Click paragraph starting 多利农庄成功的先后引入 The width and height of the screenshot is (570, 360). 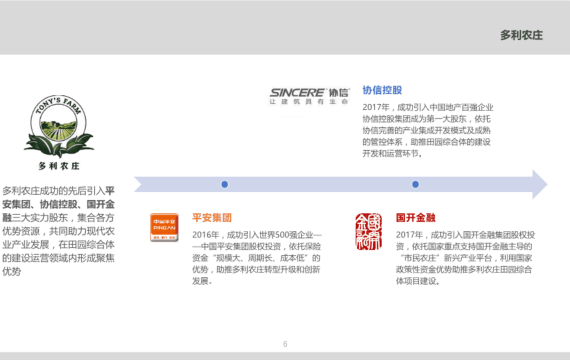tap(59, 231)
